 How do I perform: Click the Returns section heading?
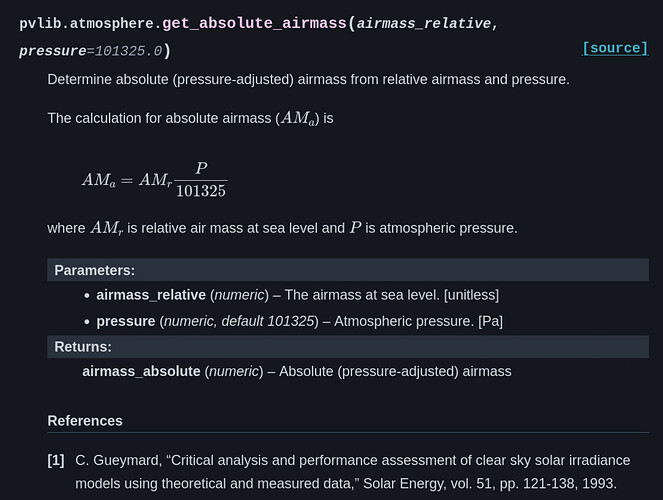click(x=82, y=347)
